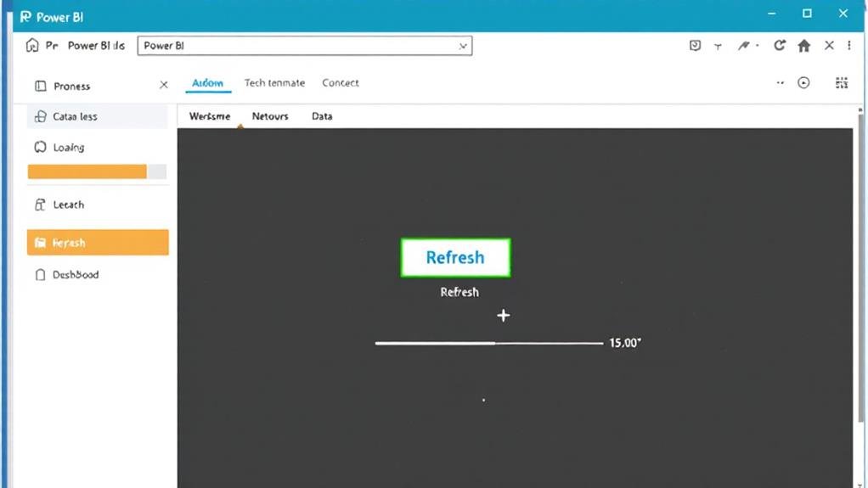
Task: Click the horizontal slider track on canvas
Action: tap(489, 343)
